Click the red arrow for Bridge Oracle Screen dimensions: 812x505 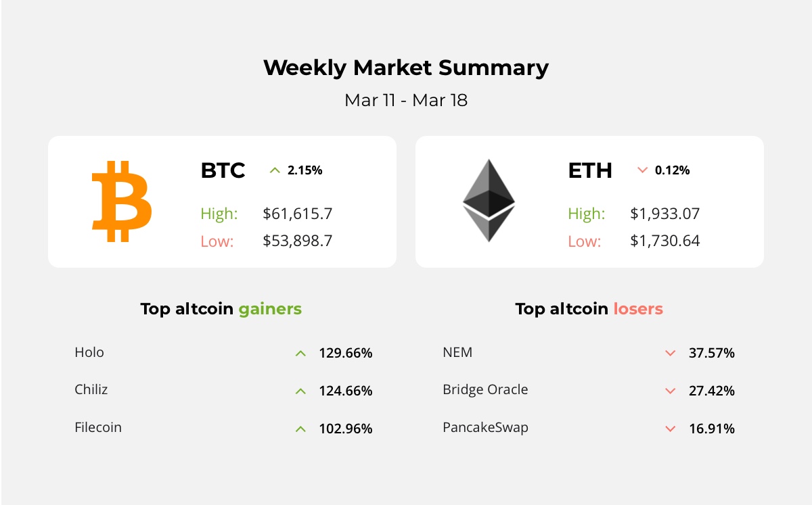point(670,391)
